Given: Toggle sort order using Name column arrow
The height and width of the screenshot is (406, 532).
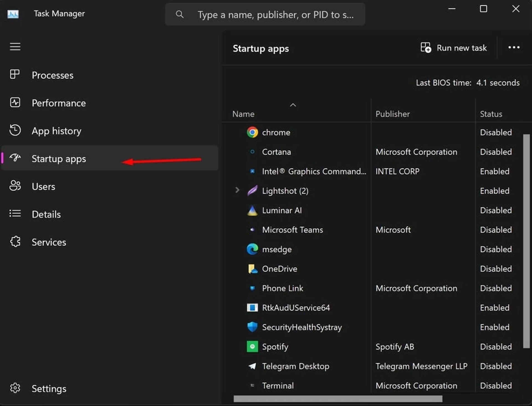Looking at the screenshot, I should click(293, 105).
